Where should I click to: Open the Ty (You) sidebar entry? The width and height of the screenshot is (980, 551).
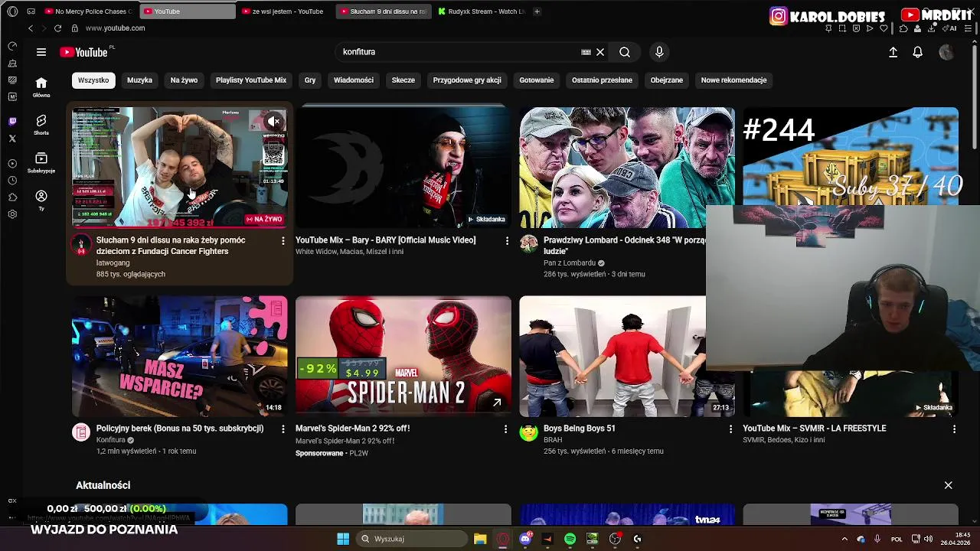(41, 201)
